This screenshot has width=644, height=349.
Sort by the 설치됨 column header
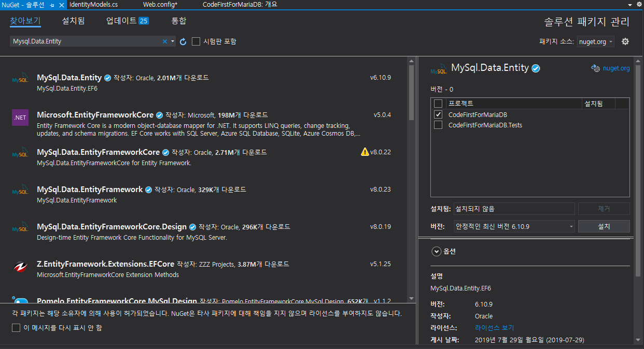599,104
